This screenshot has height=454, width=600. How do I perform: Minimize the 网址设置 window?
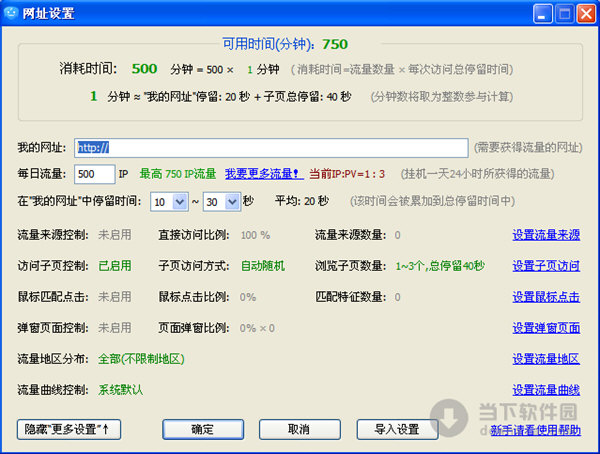tap(541, 13)
